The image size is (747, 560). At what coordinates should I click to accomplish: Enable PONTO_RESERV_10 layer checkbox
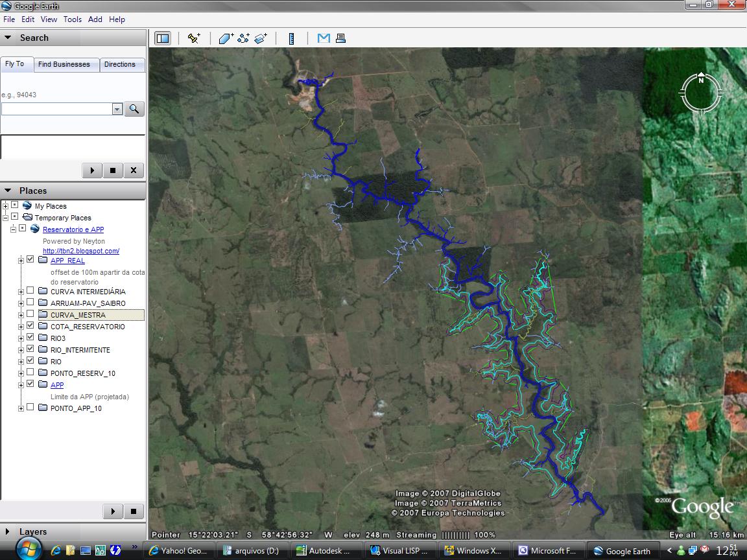coord(30,373)
